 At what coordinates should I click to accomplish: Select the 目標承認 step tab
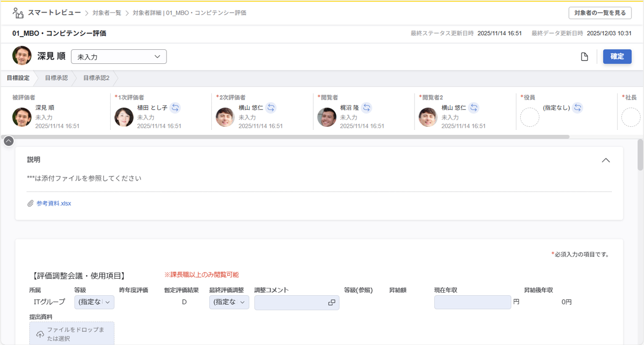(56, 78)
